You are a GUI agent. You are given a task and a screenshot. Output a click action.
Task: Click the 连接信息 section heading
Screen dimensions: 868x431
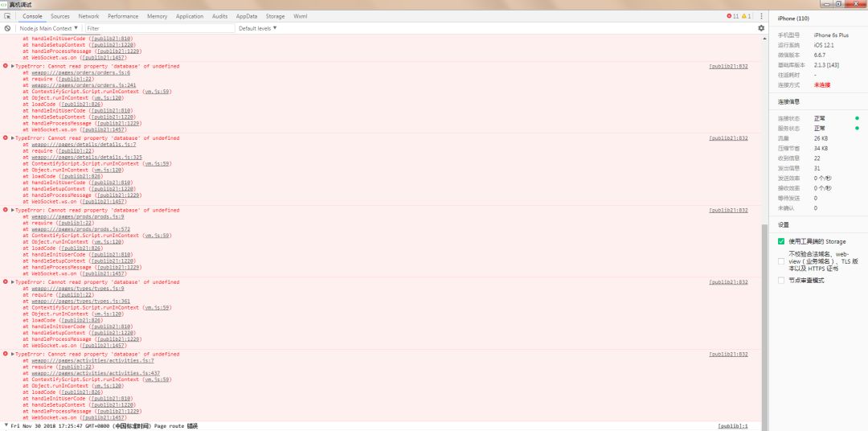(x=789, y=102)
